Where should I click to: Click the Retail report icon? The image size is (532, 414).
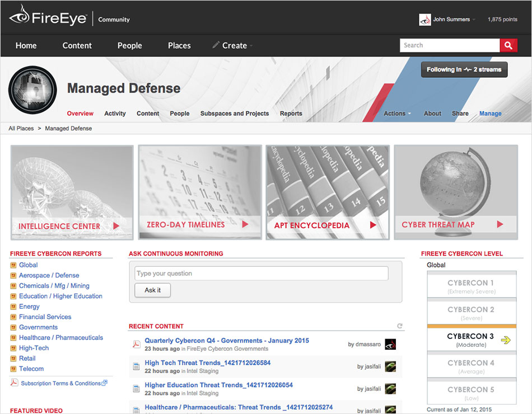(x=13, y=359)
